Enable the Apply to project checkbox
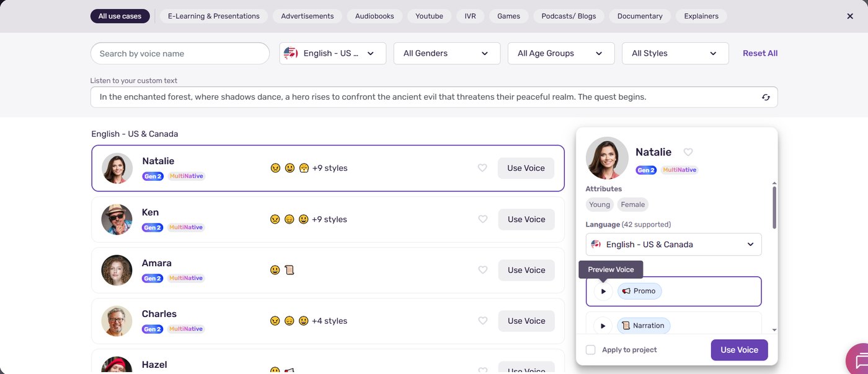The width and height of the screenshot is (868, 374). coord(590,350)
